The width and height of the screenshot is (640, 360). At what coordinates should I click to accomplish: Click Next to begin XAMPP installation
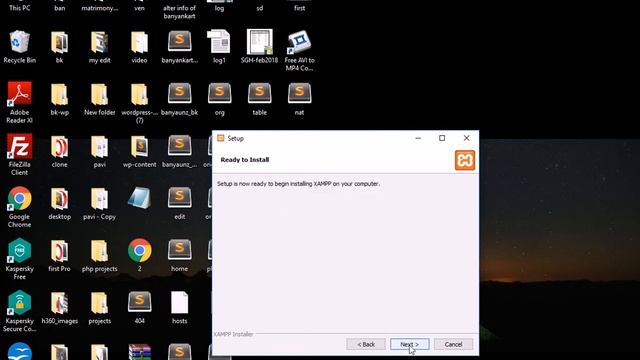point(409,344)
